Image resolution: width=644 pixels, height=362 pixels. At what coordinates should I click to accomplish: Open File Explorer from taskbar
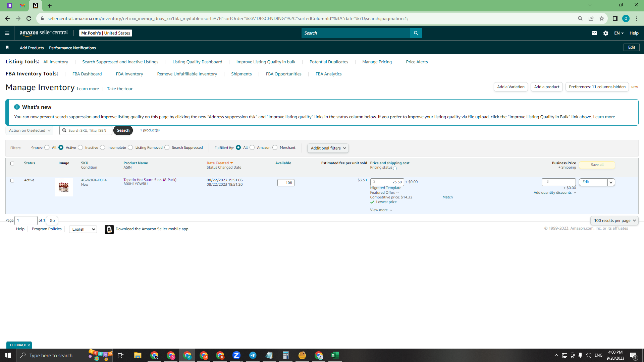tap(138, 355)
